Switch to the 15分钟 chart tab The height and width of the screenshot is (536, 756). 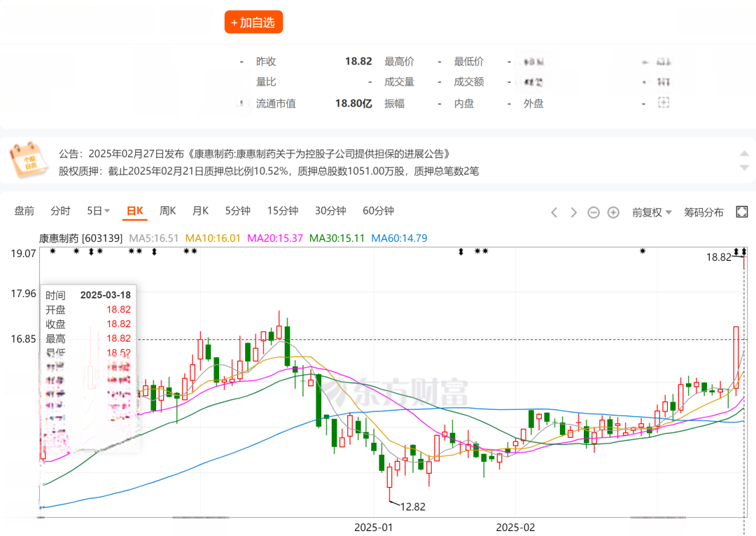point(283,211)
